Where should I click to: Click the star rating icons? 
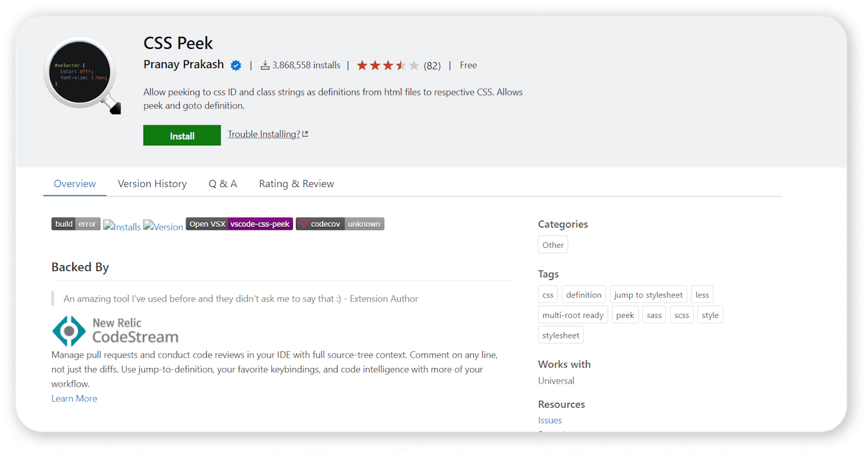[387, 65]
